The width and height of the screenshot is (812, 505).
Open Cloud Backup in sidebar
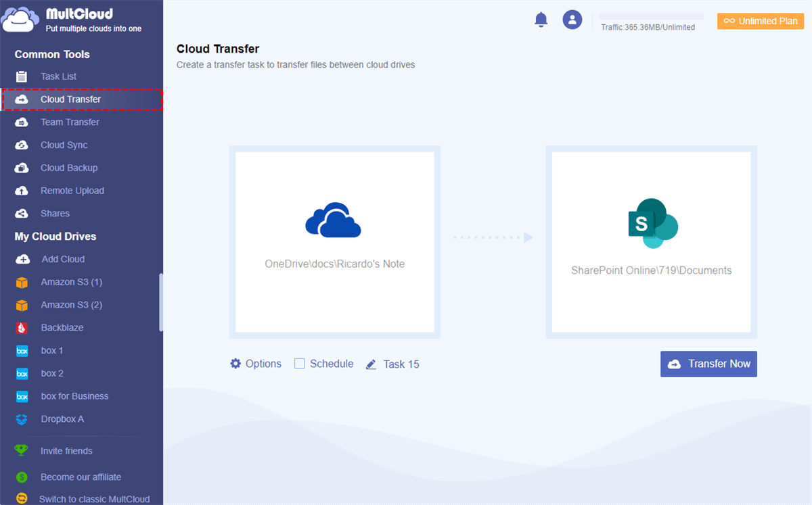[68, 168]
